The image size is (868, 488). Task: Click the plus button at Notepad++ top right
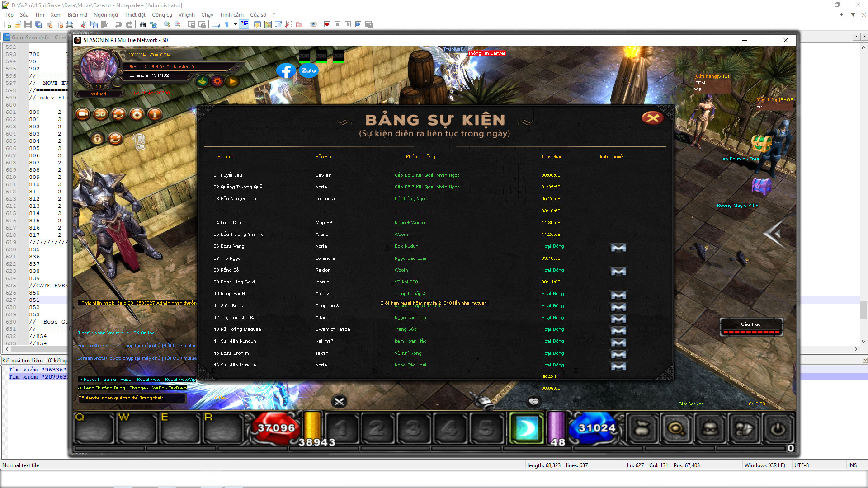(841, 15)
